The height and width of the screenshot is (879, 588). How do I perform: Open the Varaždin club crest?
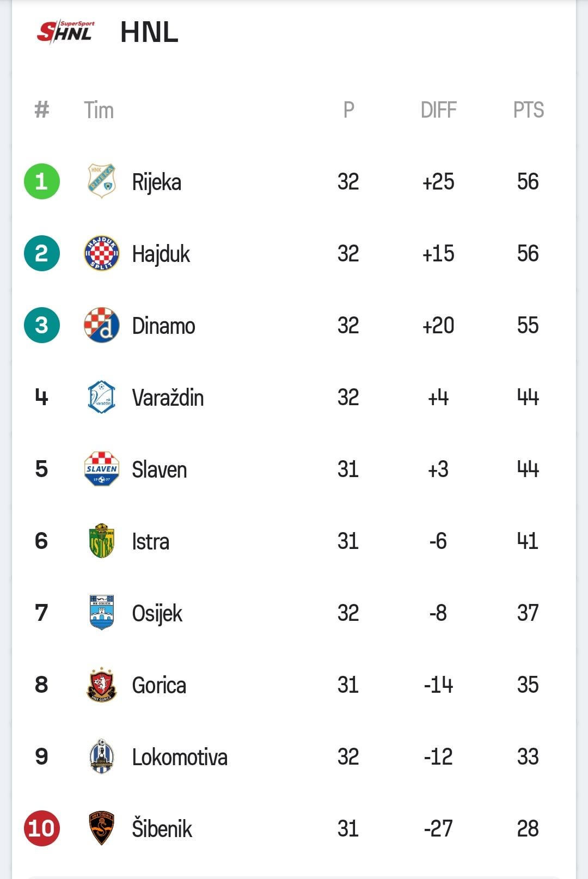[x=102, y=397]
